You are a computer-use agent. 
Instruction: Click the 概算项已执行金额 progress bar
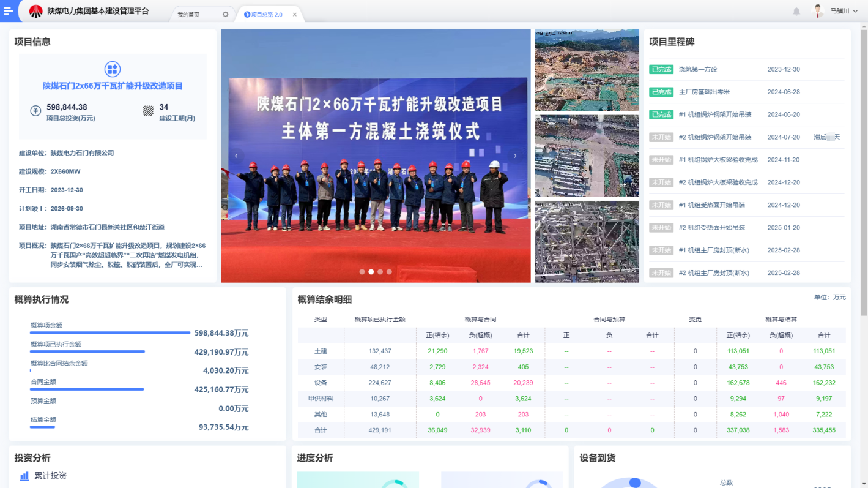tap(87, 351)
